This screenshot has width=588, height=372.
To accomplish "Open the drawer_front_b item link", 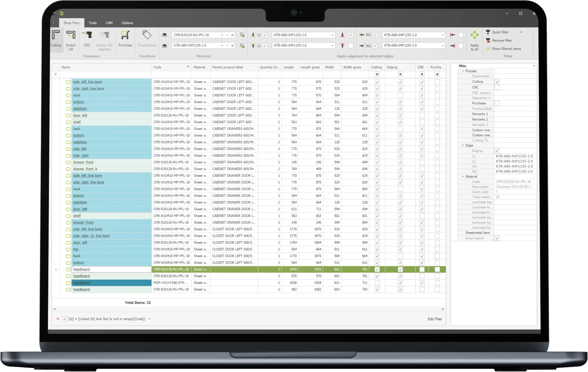I will coord(85,169).
